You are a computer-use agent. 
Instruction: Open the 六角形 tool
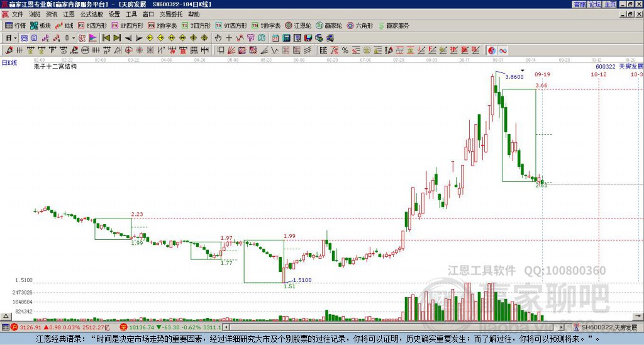pos(360,25)
